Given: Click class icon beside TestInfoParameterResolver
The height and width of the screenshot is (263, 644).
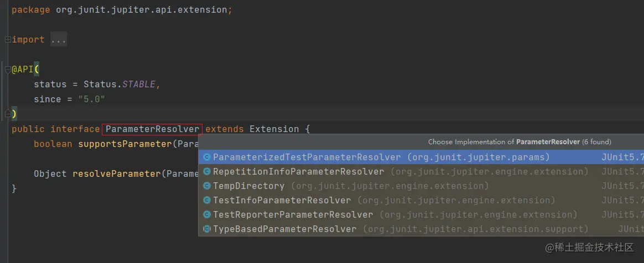Looking at the screenshot, I should click(207, 200).
